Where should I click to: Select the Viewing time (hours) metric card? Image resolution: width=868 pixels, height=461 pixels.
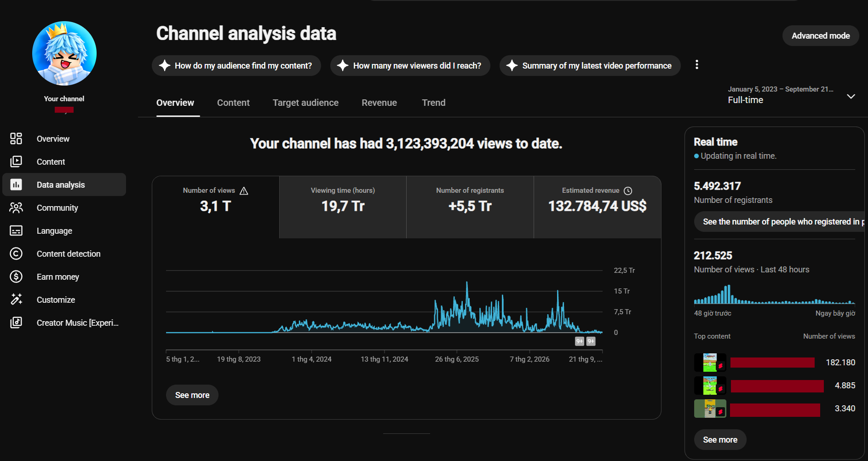343,207
